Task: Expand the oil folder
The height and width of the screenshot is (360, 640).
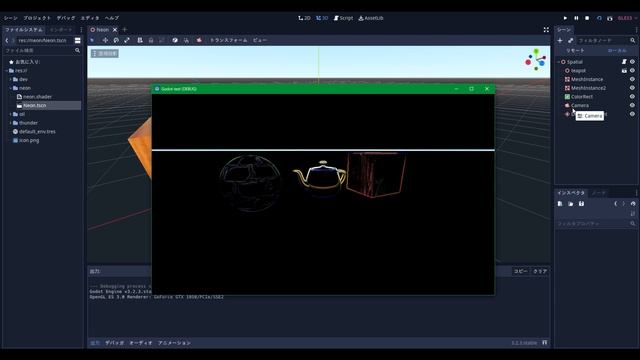Action: 11,114
